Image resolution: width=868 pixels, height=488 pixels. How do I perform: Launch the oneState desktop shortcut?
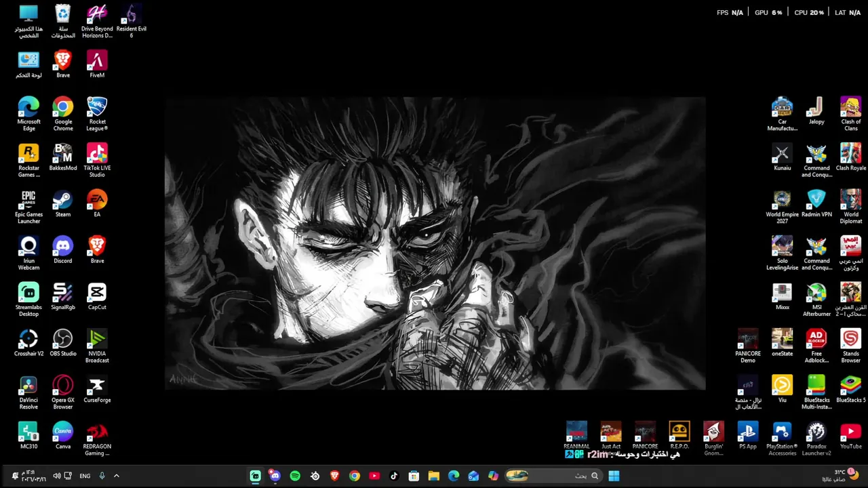(x=782, y=342)
